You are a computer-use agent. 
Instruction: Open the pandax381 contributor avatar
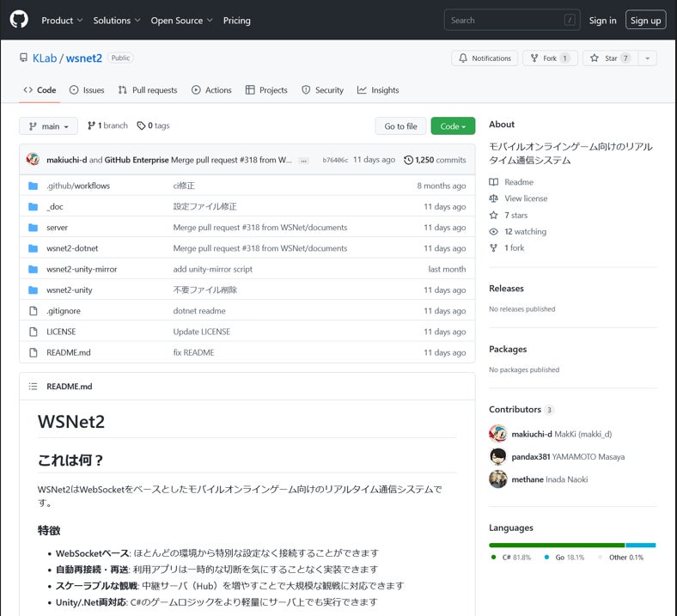click(497, 457)
